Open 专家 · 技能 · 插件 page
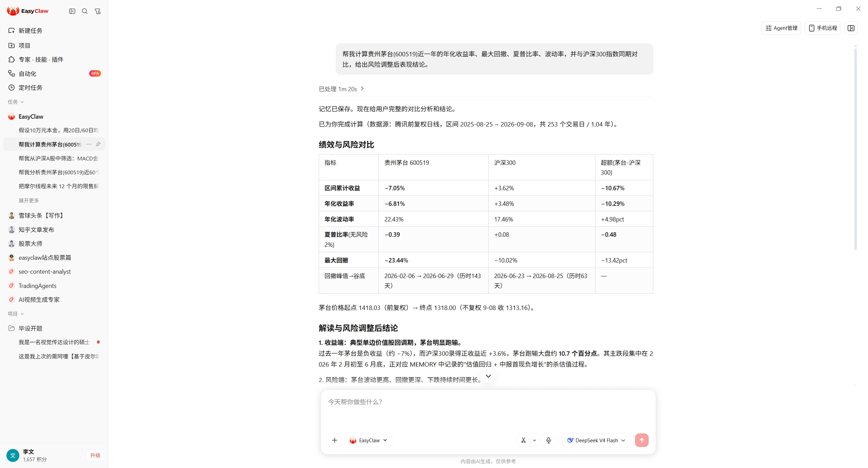This screenshot has width=868, height=468. tap(54, 59)
